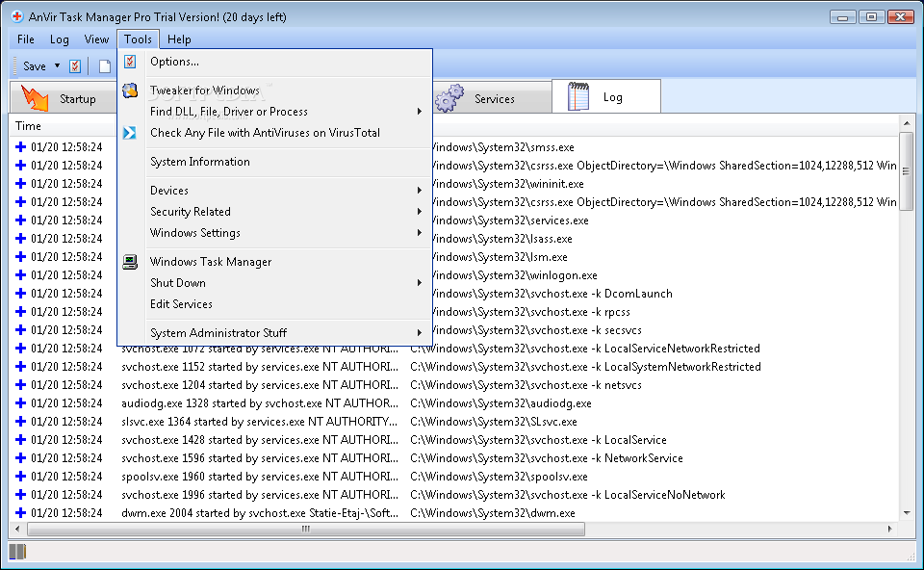Click the Save toolbar button

tap(35, 66)
